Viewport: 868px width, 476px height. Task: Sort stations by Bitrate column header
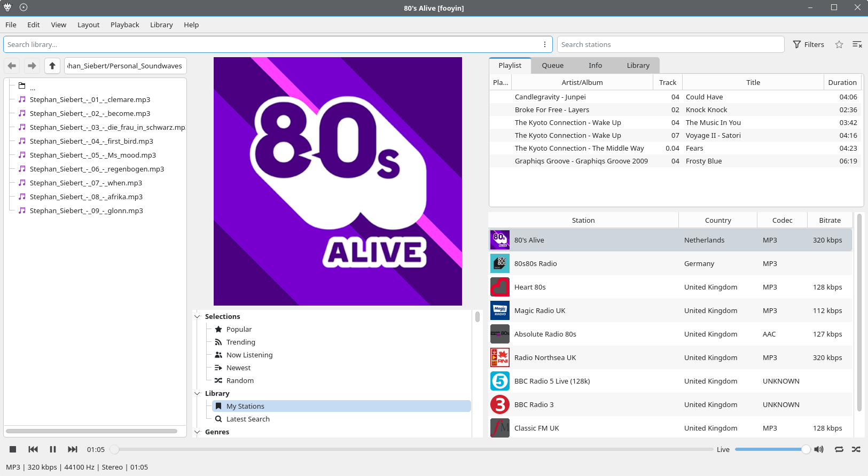coord(830,220)
